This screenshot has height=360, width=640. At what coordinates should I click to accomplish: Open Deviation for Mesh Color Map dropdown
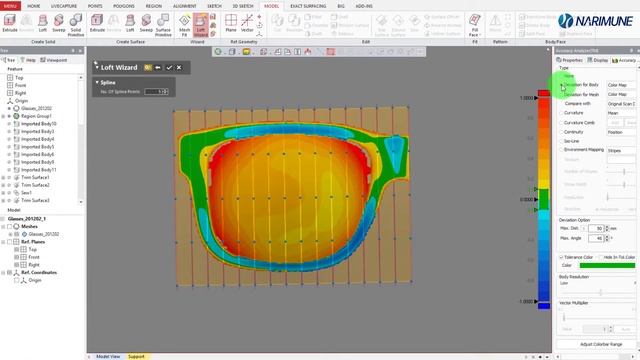[621, 94]
